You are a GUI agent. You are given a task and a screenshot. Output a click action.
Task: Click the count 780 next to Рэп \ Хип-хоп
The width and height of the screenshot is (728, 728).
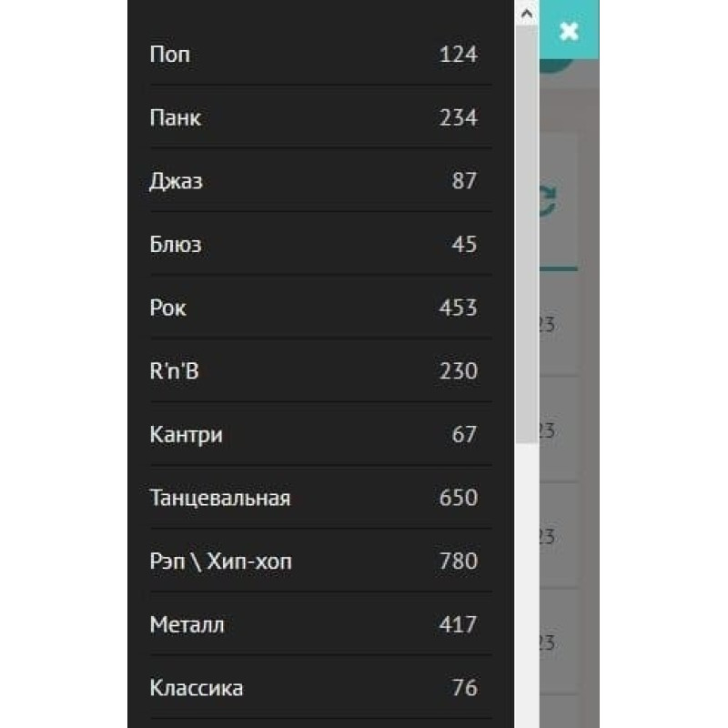pyautogui.click(x=460, y=561)
